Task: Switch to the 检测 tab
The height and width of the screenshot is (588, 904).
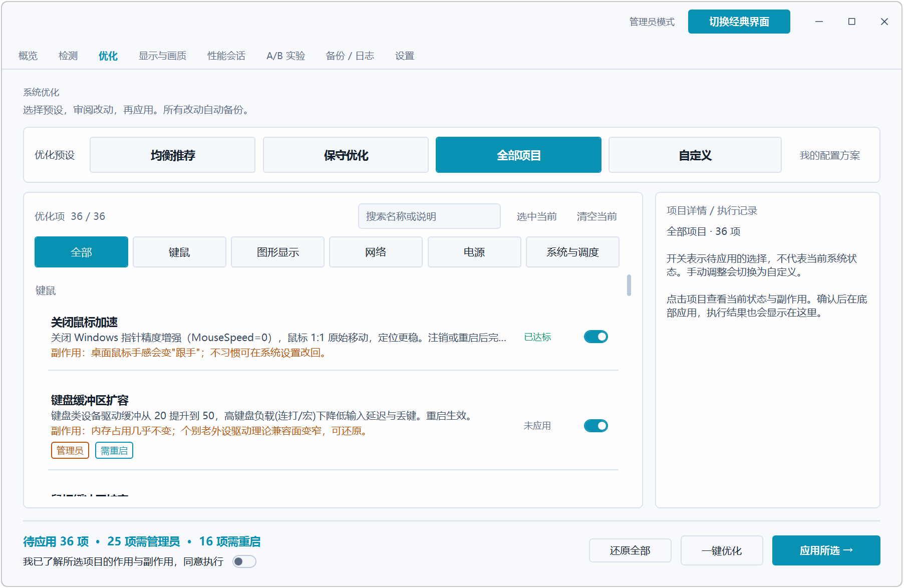Action: (x=68, y=56)
